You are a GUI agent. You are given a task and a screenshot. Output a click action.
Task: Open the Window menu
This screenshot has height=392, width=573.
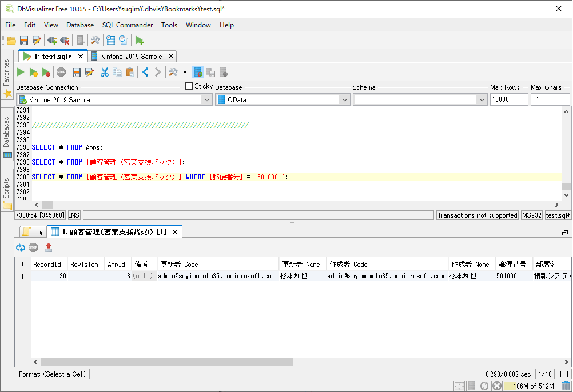[x=198, y=25]
